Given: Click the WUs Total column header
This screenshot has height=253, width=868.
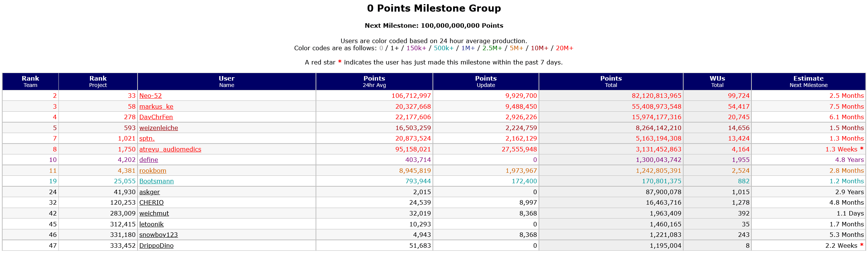Looking at the screenshot, I should (717, 81).
